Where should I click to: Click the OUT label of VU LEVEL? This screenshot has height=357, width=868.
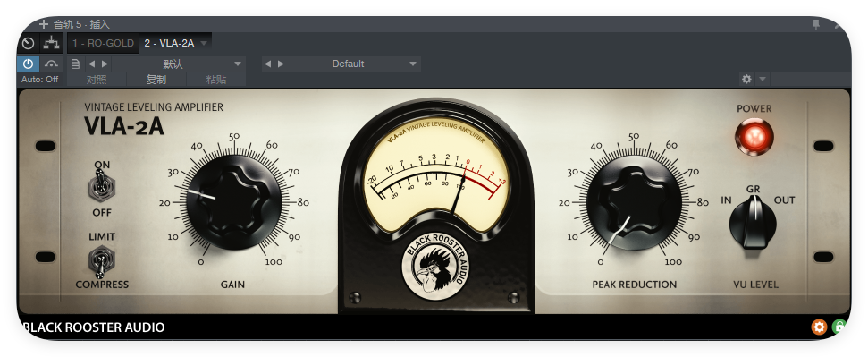(784, 200)
